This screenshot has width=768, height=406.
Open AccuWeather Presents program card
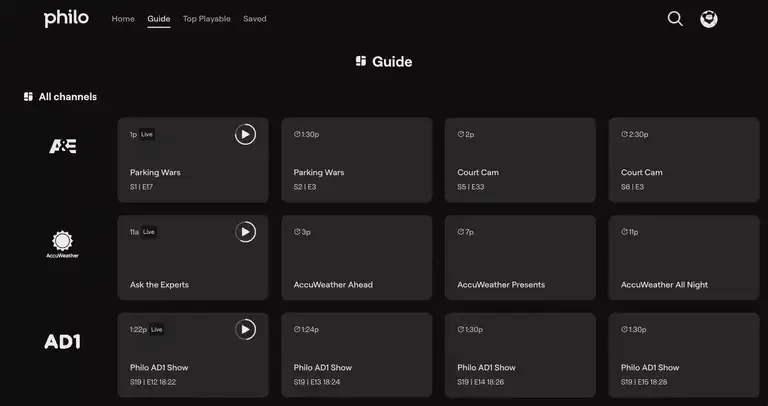tap(520, 258)
